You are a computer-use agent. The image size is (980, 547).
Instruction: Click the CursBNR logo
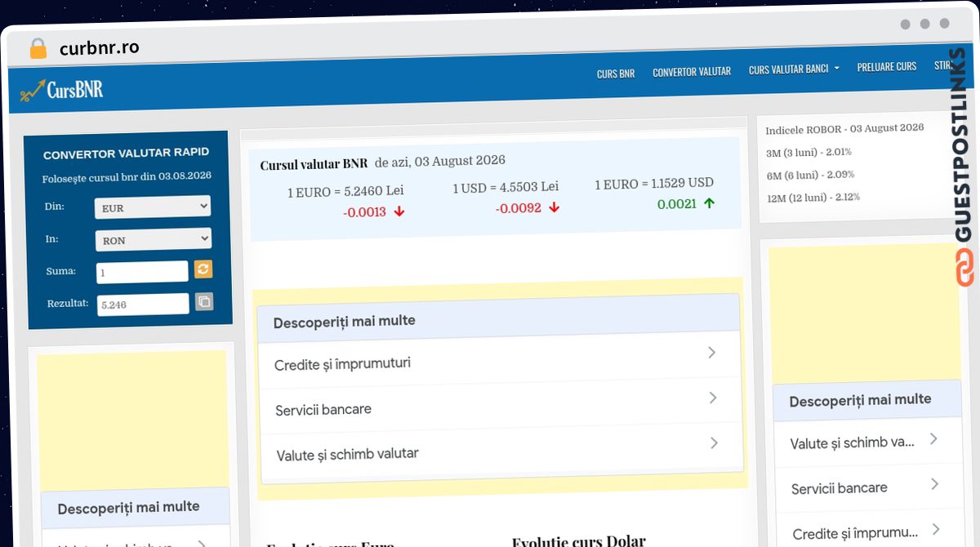coord(62,91)
